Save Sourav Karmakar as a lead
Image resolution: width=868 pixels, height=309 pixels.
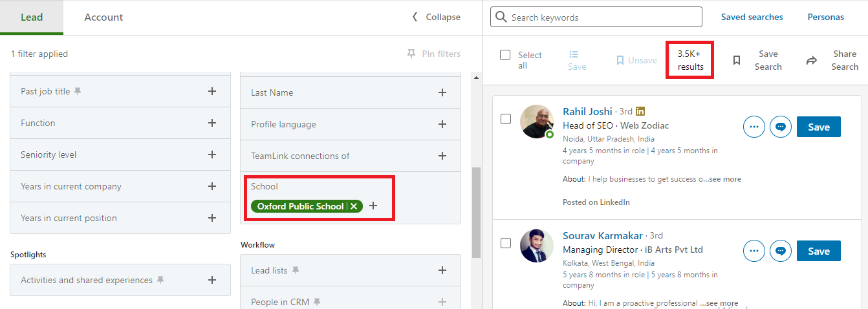pos(818,251)
